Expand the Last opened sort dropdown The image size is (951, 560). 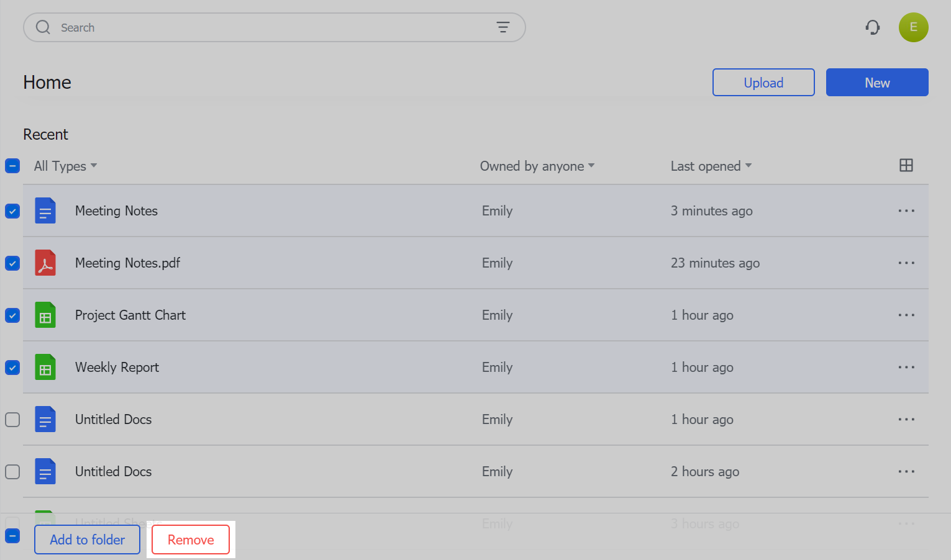[x=711, y=166]
